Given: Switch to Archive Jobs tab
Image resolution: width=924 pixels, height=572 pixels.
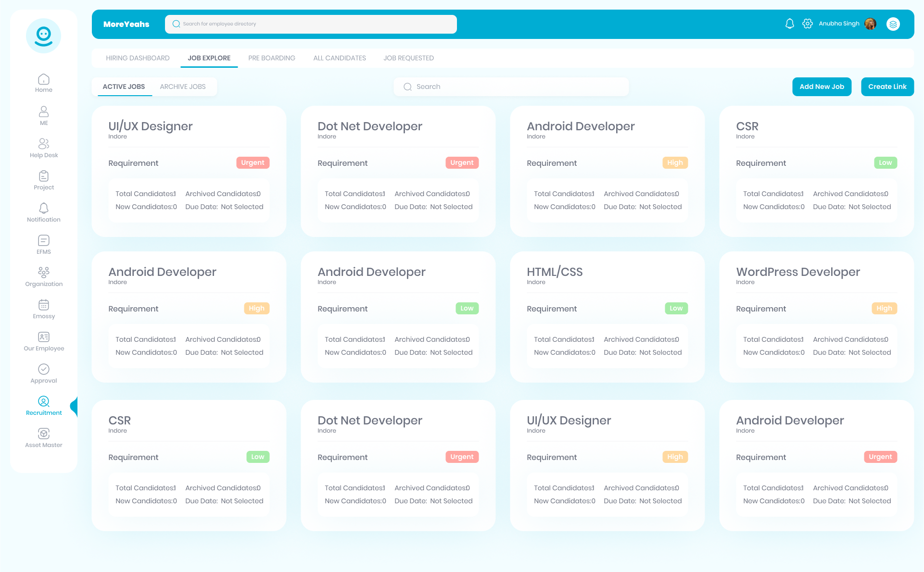Looking at the screenshot, I should point(183,87).
